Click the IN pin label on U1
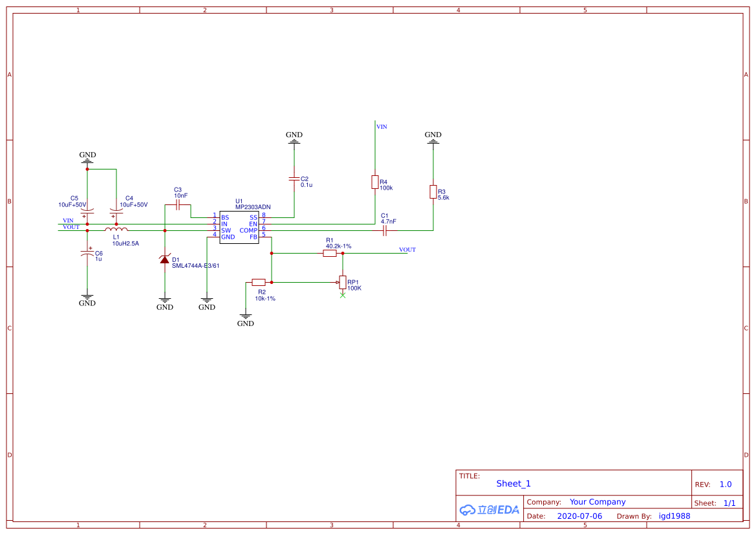Image resolution: width=756 pixels, height=535 pixels. (x=224, y=224)
